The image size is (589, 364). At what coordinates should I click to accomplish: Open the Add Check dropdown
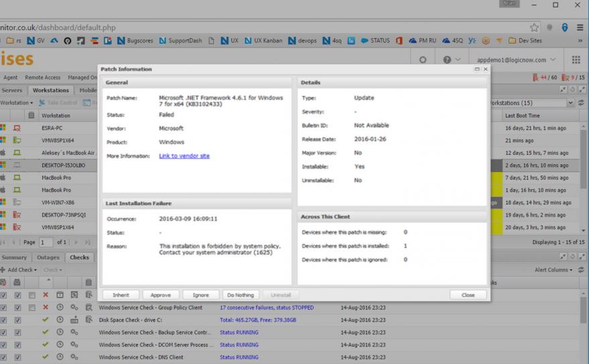tap(19, 269)
